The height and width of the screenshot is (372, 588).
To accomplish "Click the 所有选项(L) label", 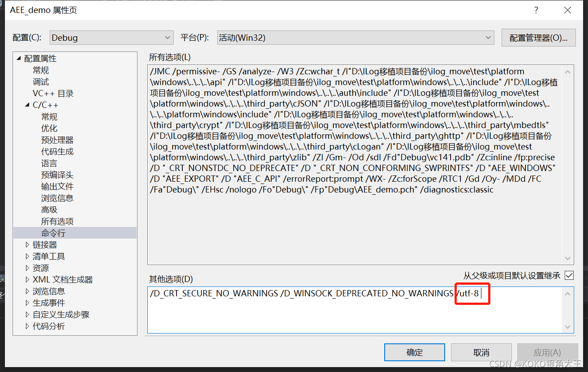I will (170, 57).
